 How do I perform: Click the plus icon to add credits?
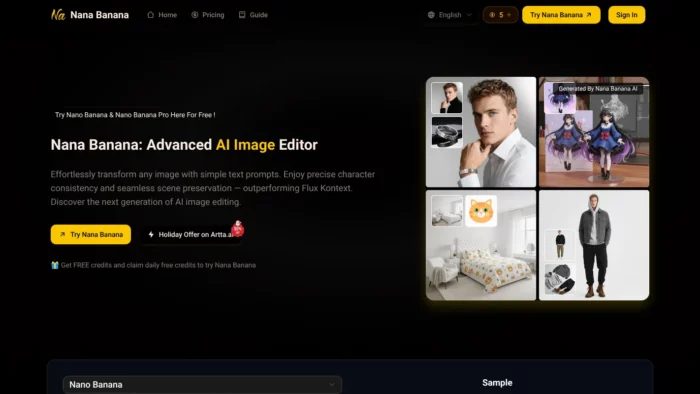click(x=509, y=15)
